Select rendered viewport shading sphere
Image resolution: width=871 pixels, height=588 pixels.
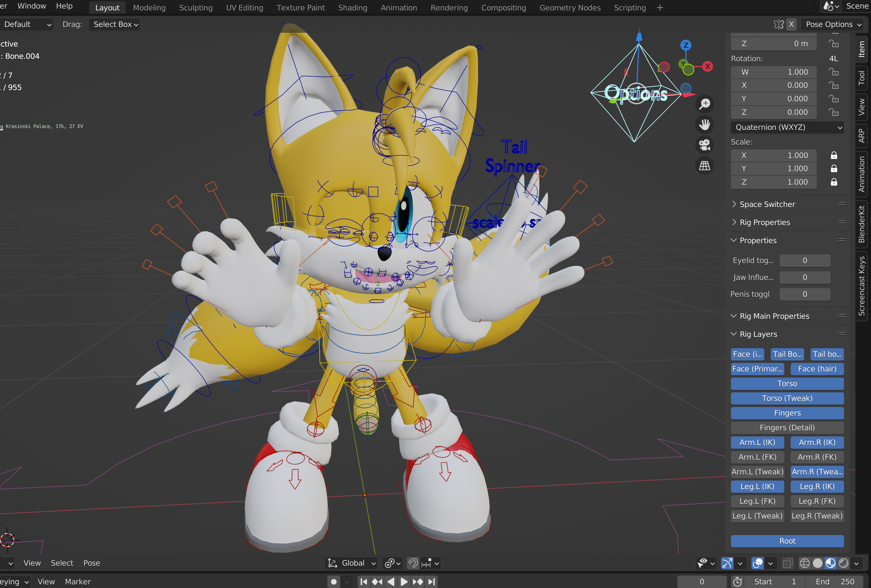844,563
